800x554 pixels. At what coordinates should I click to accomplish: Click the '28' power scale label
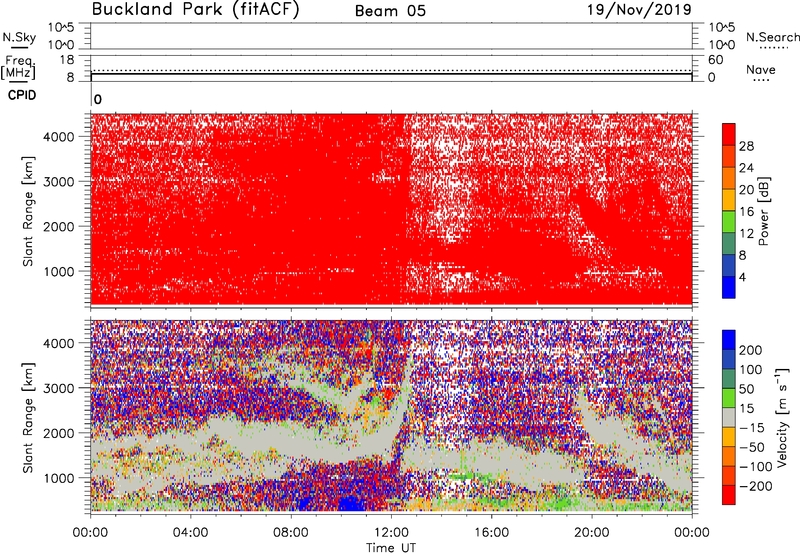click(x=746, y=146)
